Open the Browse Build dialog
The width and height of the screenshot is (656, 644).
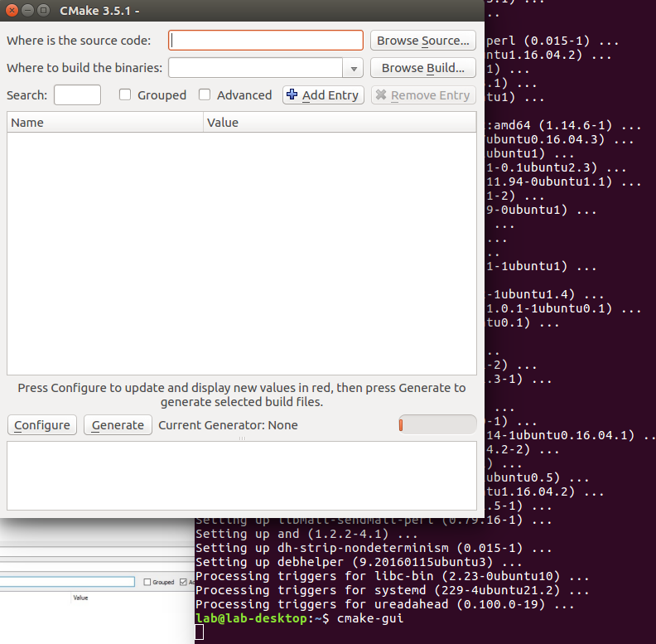423,68
